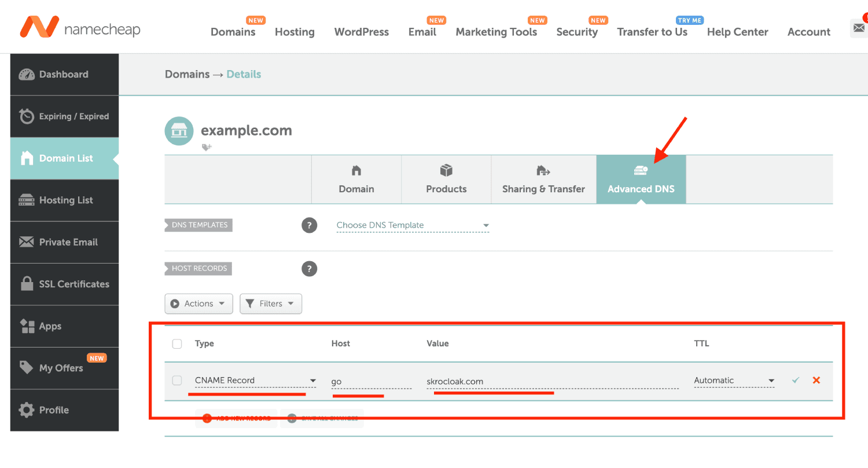Image resolution: width=868 pixels, height=468 pixels.
Task: Open Apps in the sidebar
Action: pyautogui.click(x=64, y=326)
